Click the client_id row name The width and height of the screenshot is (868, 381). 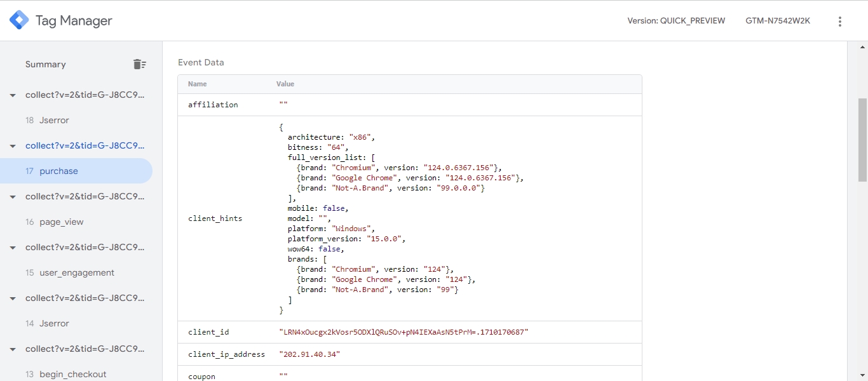pos(208,332)
